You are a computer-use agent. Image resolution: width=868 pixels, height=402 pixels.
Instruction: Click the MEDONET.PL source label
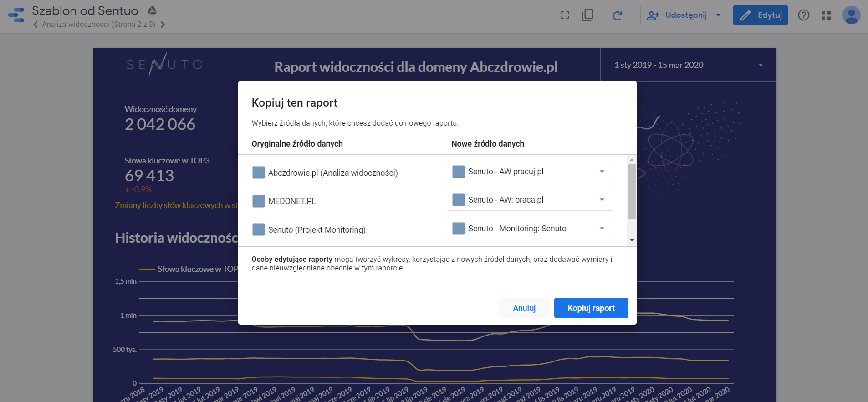tap(292, 201)
